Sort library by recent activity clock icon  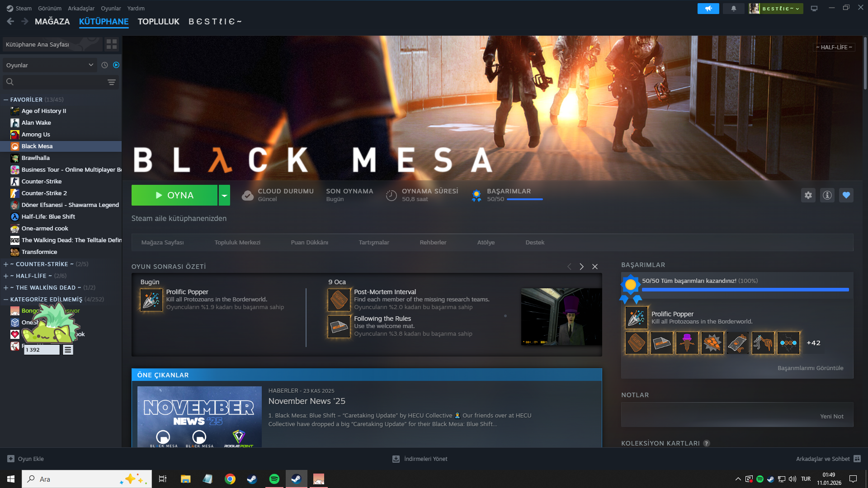[104, 65]
